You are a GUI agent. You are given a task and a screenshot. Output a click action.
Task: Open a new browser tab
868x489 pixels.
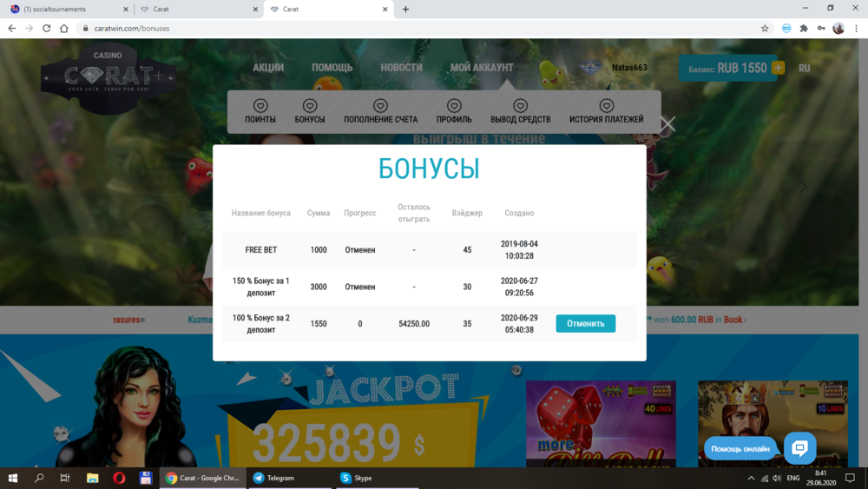(405, 9)
